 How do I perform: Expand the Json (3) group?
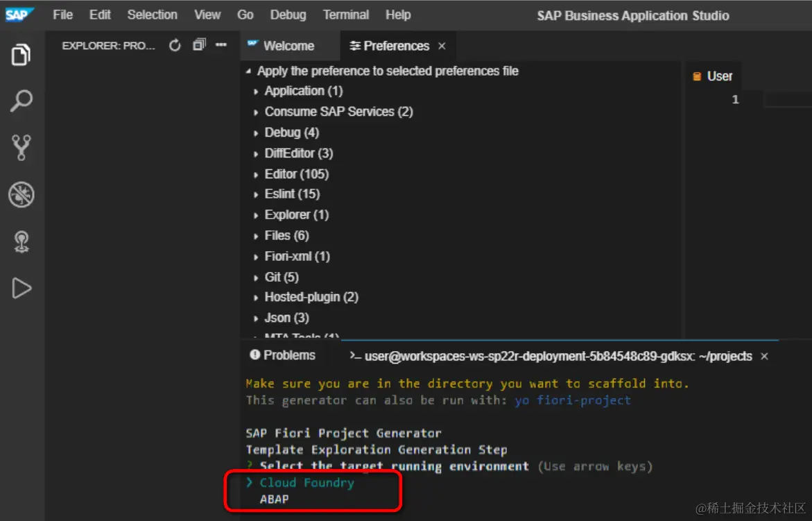[x=287, y=318]
